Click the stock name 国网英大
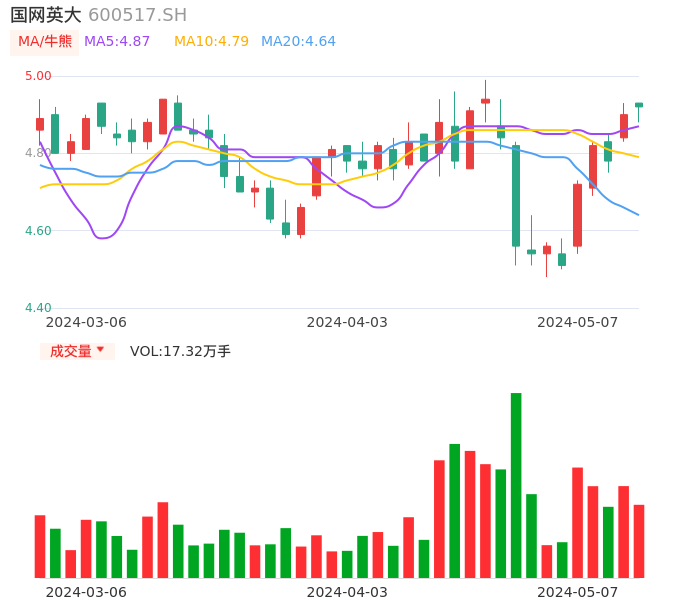Viewport: 686px width, 606px height. [46, 15]
